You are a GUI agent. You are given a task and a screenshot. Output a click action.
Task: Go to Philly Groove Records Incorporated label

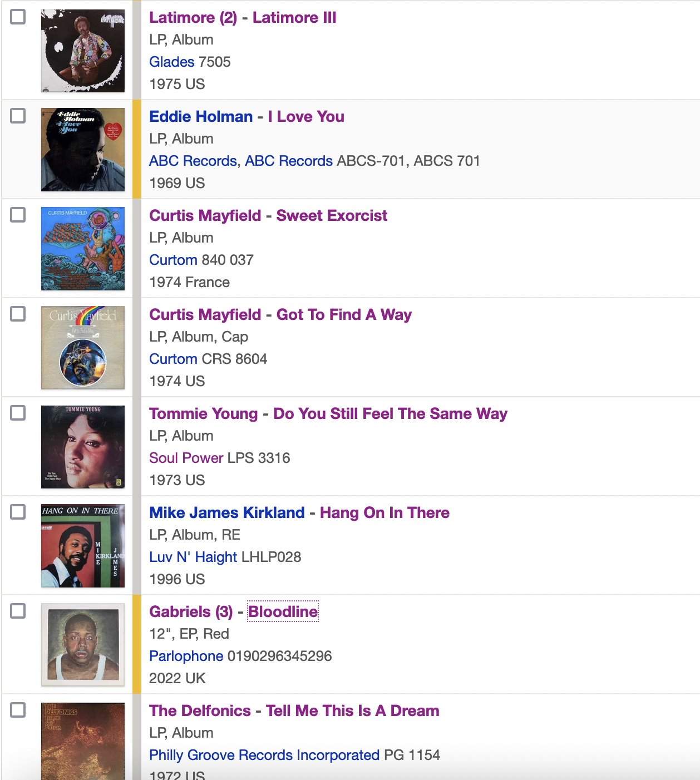(264, 755)
